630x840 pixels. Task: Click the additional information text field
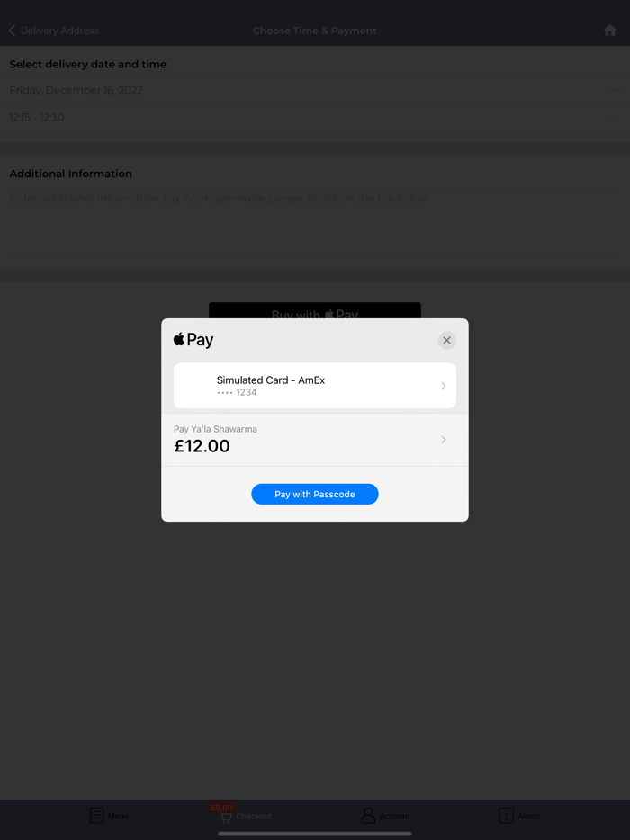(x=315, y=220)
